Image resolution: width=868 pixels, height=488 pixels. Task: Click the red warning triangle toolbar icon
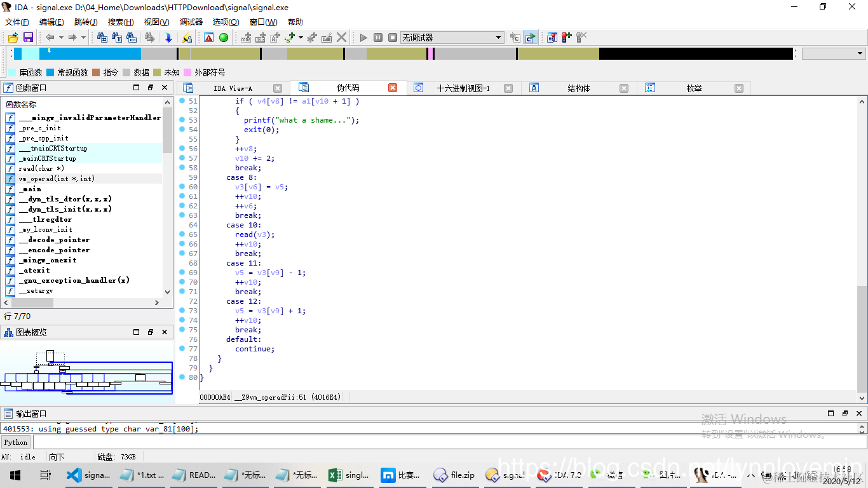[208, 37]
